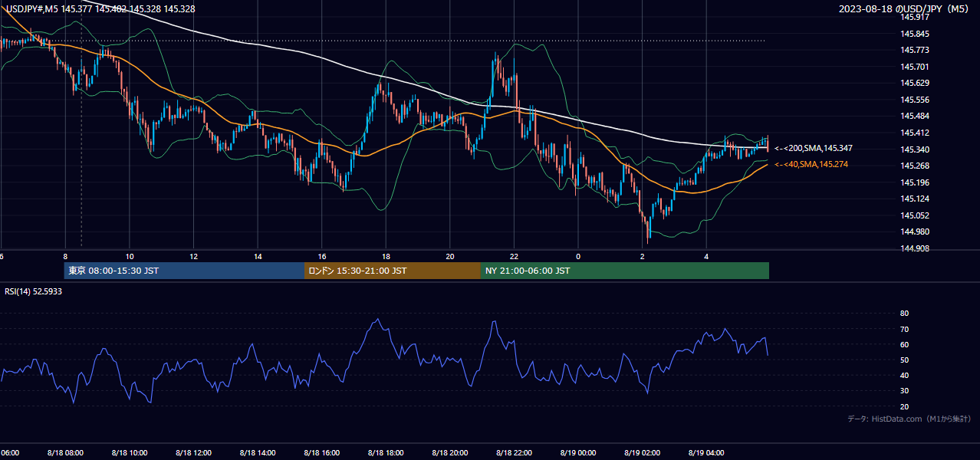Viewport: 980px width, 460px height.
Task: Click price axis value 145.917
Action: (x=915, y=17)
